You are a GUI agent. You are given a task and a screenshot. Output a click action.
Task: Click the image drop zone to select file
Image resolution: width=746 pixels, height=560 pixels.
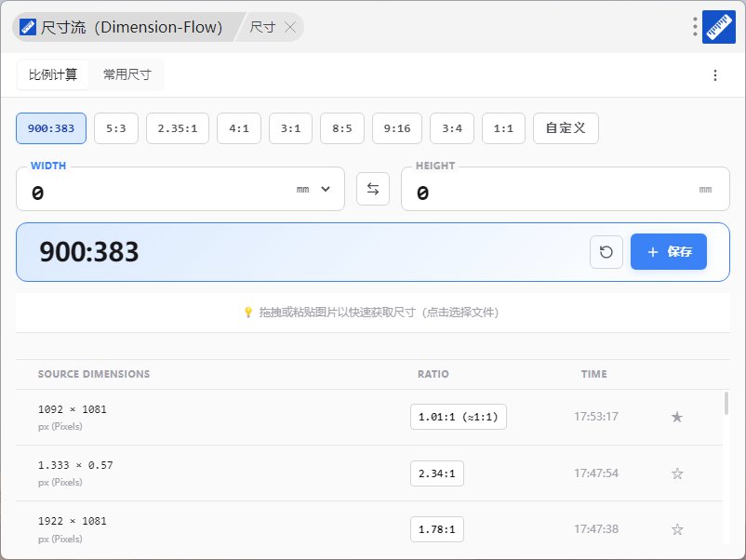372,313
